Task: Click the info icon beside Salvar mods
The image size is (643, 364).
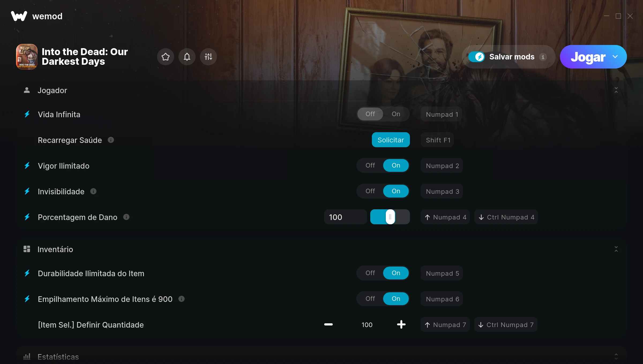Action: click(x=543, y=57)
